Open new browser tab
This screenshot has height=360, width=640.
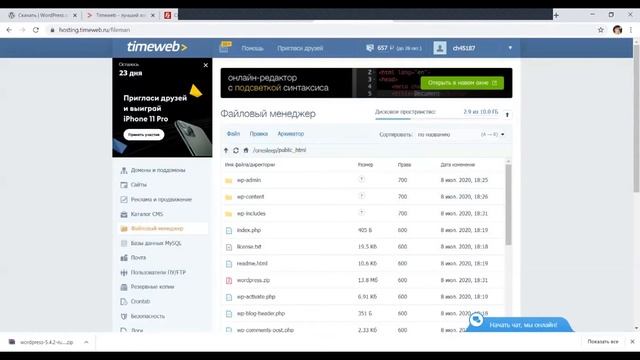pos(556,15)
